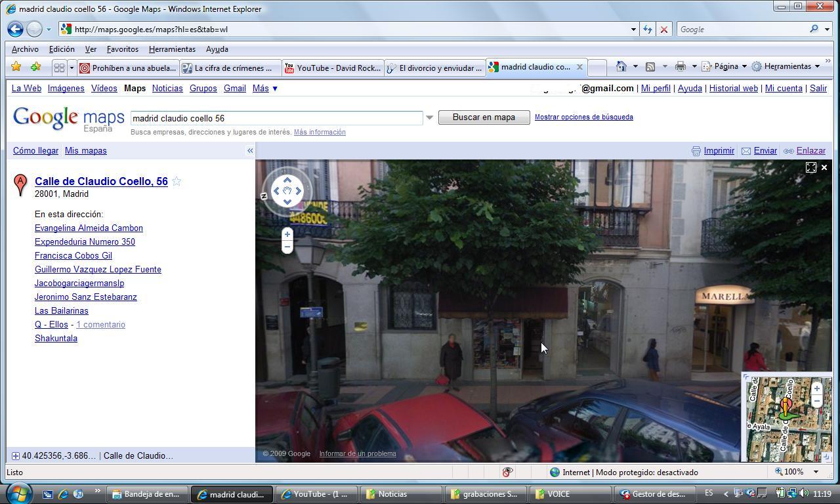Click the RSS feeds icon
Image resolution: width=840 pixels, height=504 pixels.
(x=650, y=66)
